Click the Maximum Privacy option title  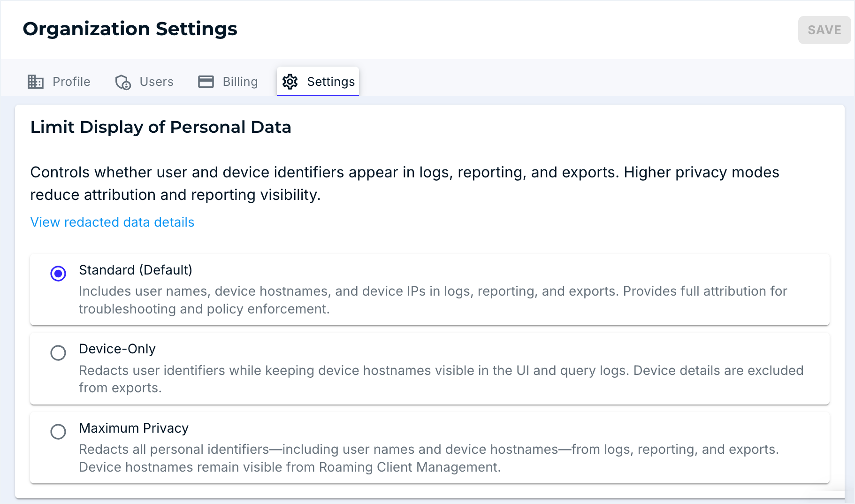134,428
